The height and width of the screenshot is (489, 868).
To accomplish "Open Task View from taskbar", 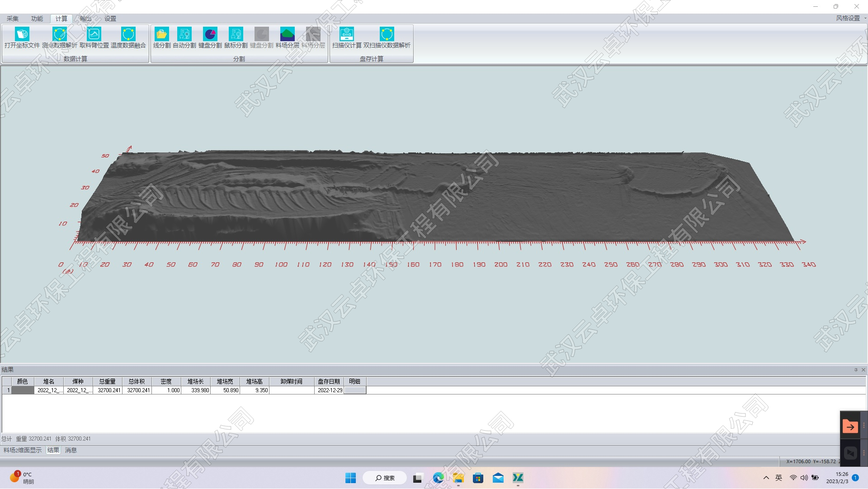I will tap(418, 478).
